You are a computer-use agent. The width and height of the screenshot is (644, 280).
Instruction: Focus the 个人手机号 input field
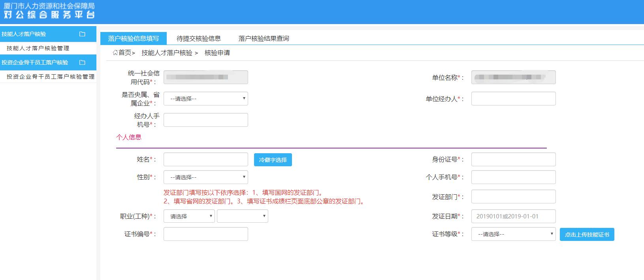pyautogui.click(x=514, y=177)
